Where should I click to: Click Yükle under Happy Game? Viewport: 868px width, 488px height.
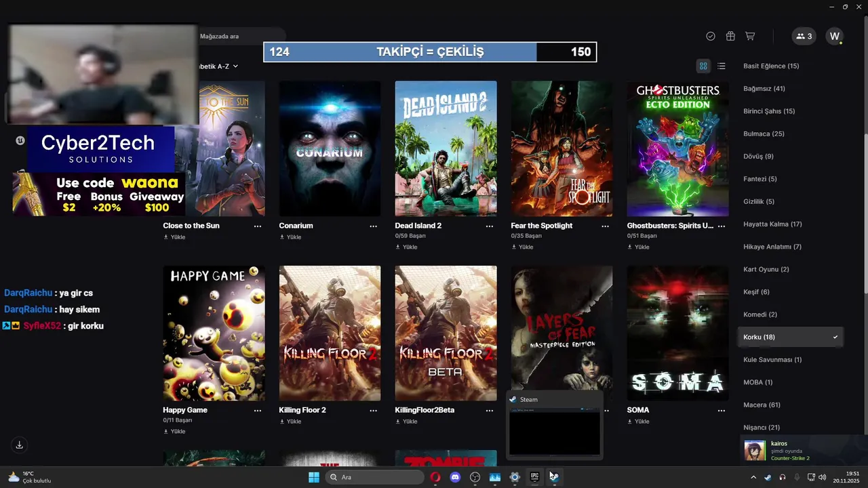(x=174, y=432)
